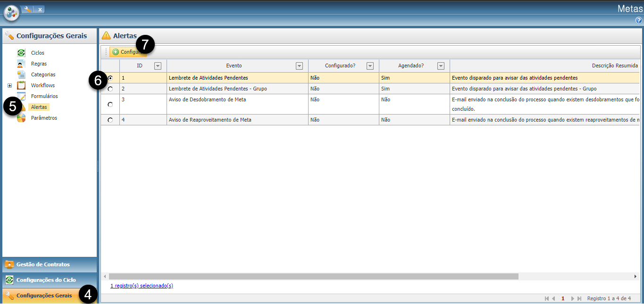Image resolution: width=644 pixels, height=304 pixels.
Task: Click 'Aviso de Reaproveitamento de Meta' cell
Action: click(x=237, y=120)
